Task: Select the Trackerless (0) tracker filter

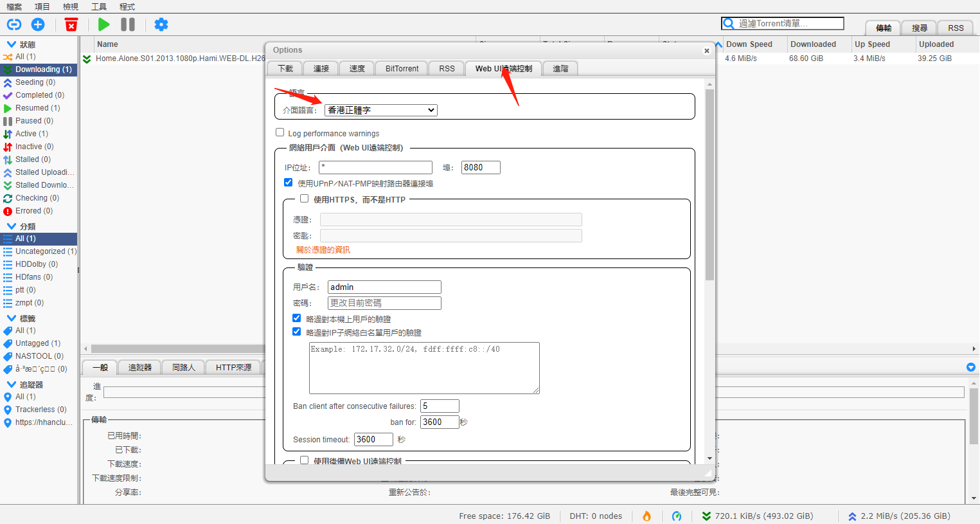Action: point(39,410)
